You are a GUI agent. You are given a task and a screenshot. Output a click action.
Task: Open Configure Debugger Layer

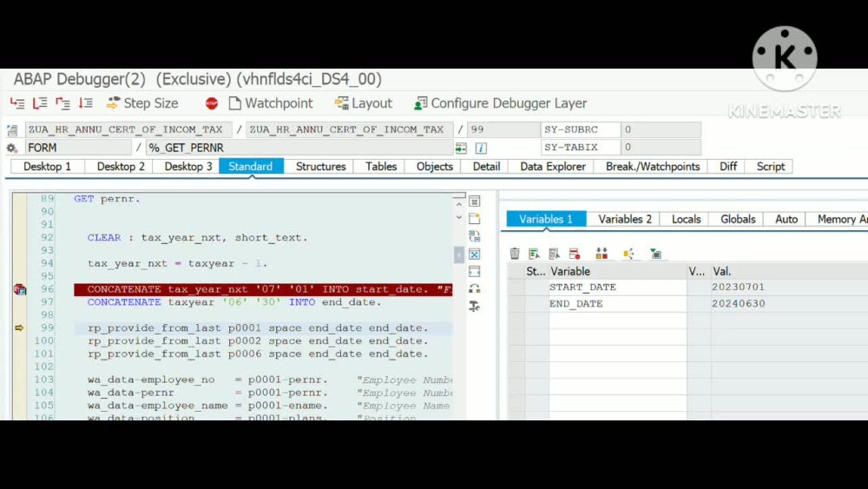tap(501, 103)
